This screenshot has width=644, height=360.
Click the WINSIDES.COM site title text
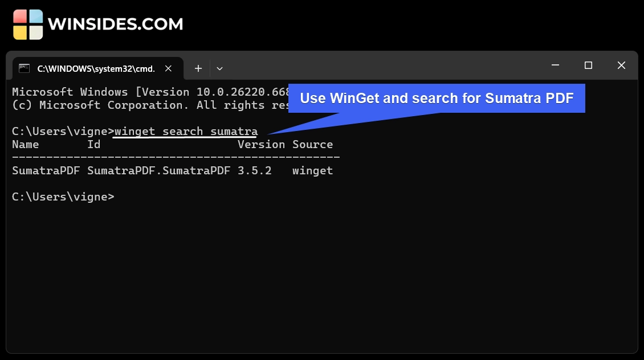[x=116, y=24]
